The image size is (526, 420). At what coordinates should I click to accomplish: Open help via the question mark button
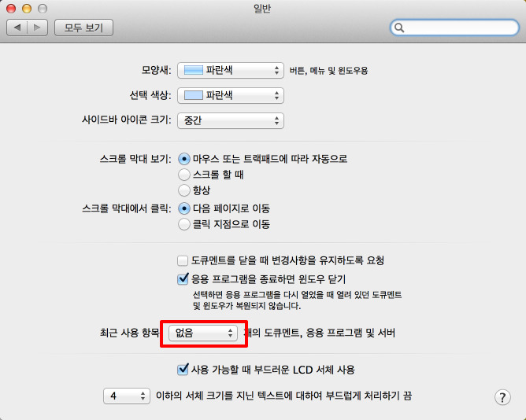502,397
